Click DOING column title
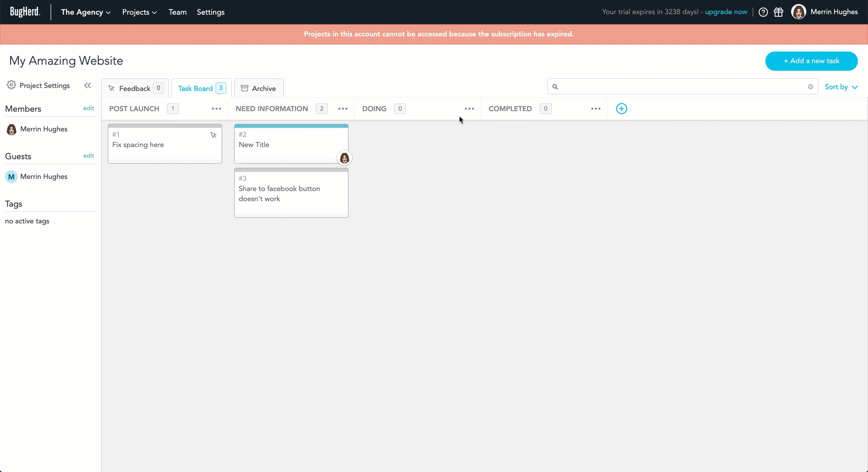 (374, 109)
